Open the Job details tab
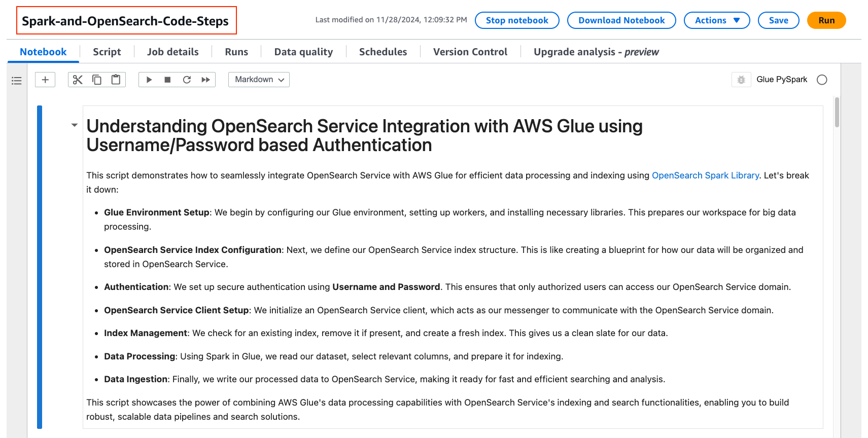The image size is (868, 438). click(173, 52)
